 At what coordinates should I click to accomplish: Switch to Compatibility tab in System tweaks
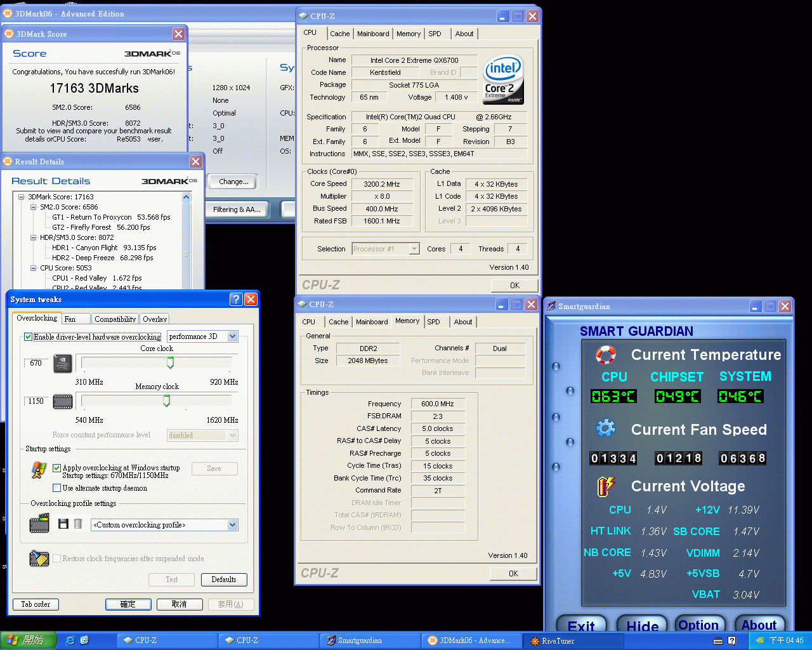[x=115, y=319]
